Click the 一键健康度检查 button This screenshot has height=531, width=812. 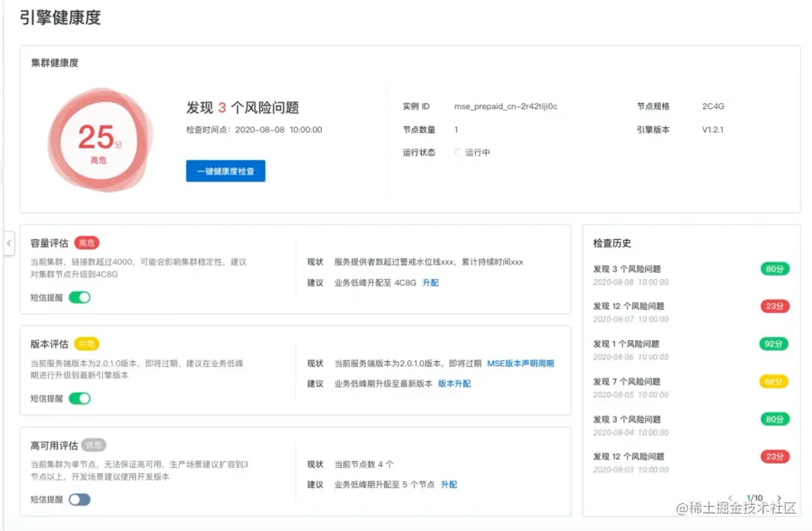(x=226, y=171)
